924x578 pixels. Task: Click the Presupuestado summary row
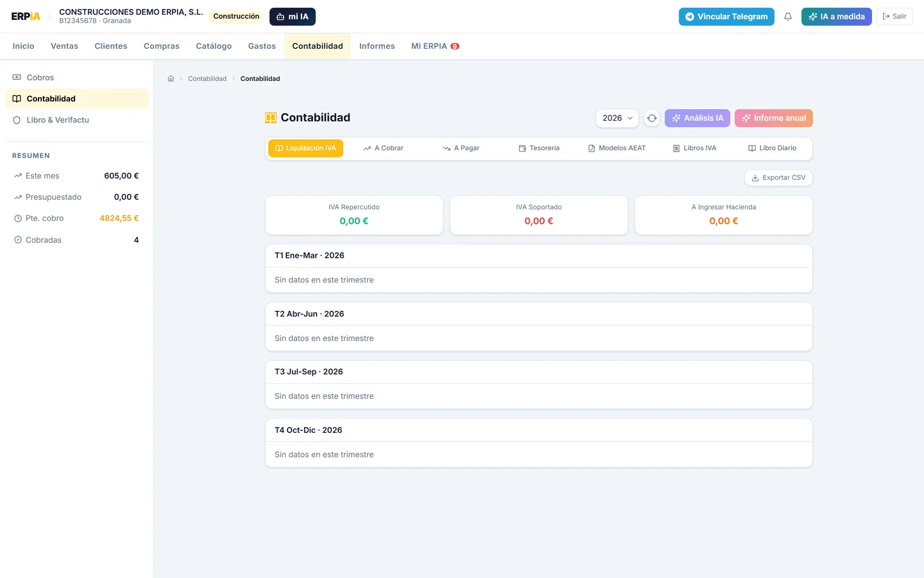76,197
